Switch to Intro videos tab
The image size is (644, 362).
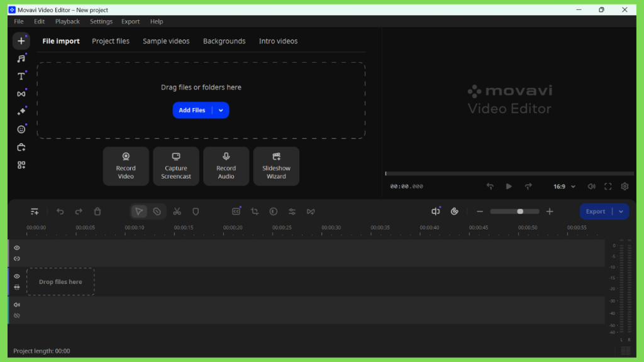coord(278,41)
